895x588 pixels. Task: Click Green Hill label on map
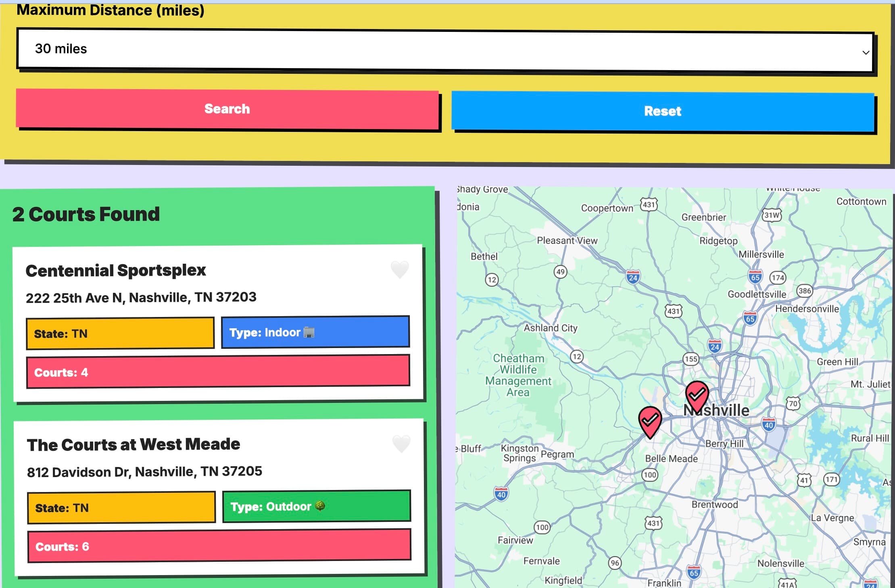click(x=837, y=362)
